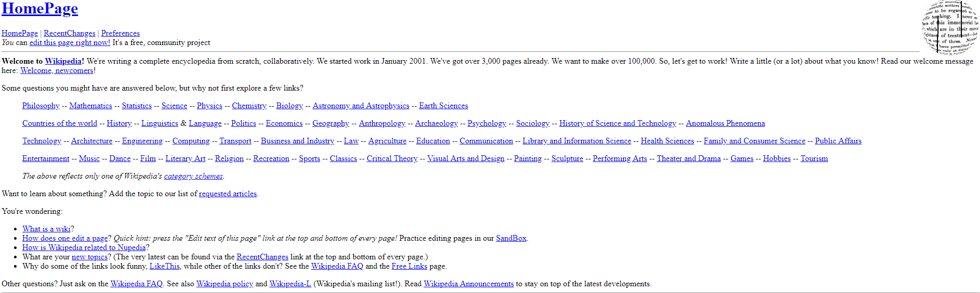The width and height of the screenshot is (980, 293).
Task: Open the Economics link
Action: point(284,123)
